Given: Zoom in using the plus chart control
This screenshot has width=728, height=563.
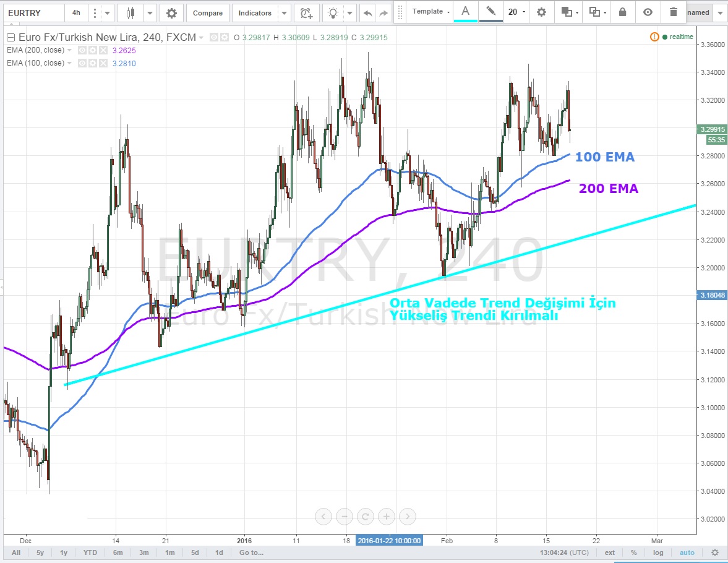Looking at the screenshot, I should [x=386, y=516].
